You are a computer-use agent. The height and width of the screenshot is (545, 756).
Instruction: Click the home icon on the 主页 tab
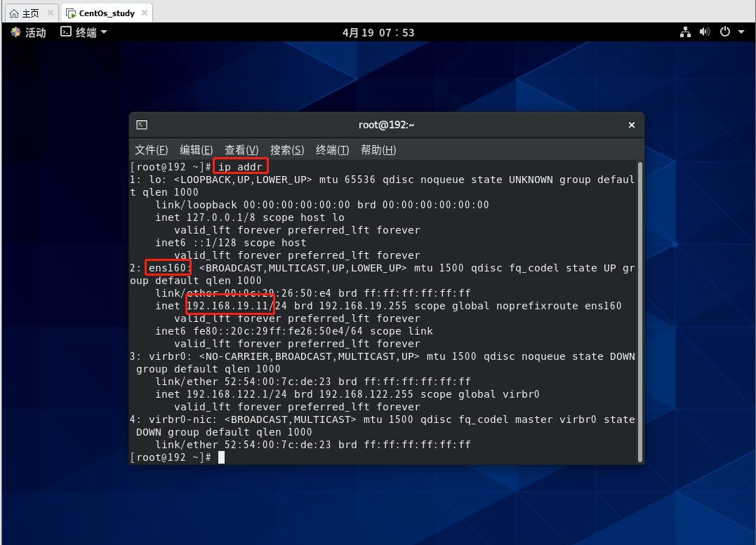[14, 13]
